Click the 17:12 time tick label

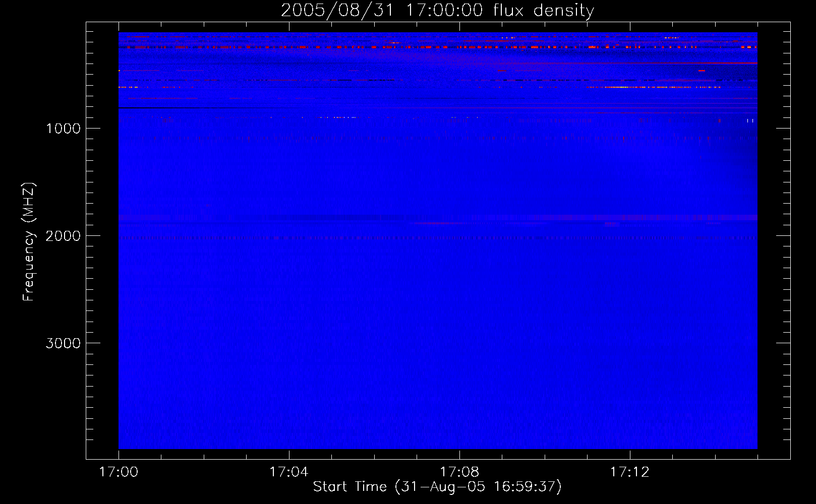[630, 472]
